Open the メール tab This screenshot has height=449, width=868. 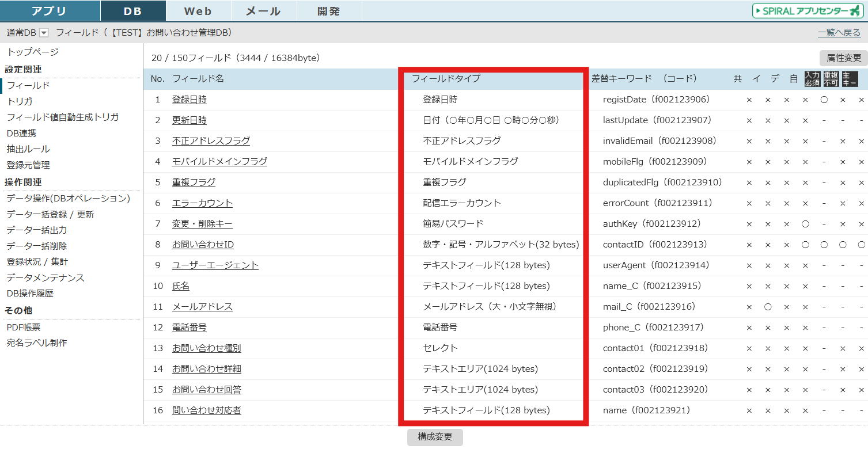tap(263, 11)
